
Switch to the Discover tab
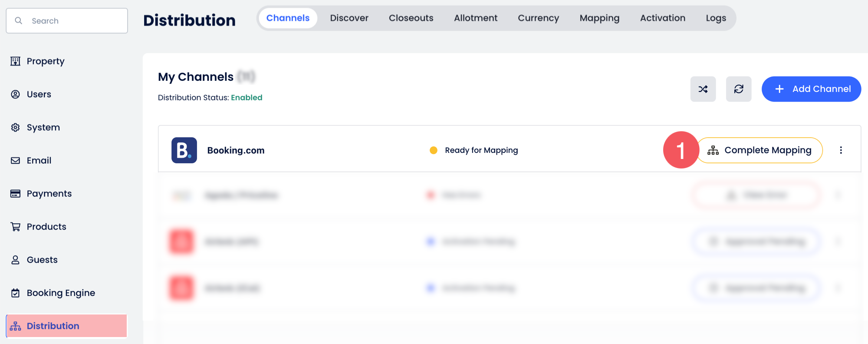tap(349, 18)
